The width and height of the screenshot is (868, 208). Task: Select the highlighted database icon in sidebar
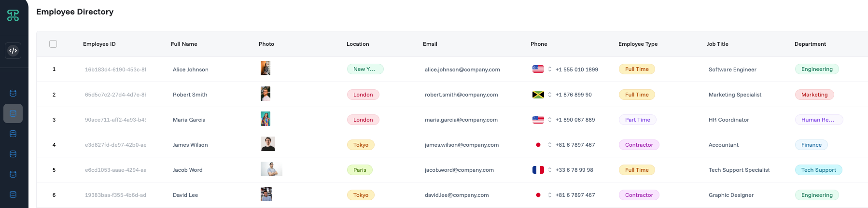point(13,113)
